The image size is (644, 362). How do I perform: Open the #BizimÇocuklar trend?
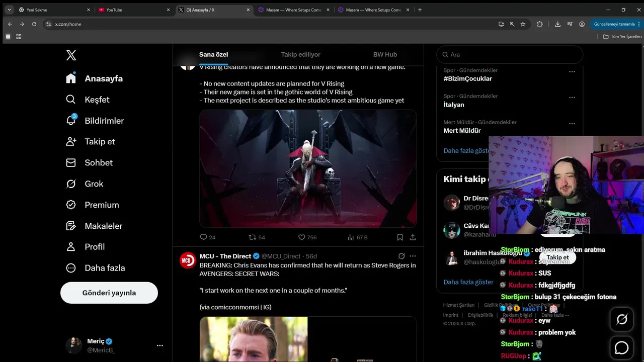coord(468,78)
